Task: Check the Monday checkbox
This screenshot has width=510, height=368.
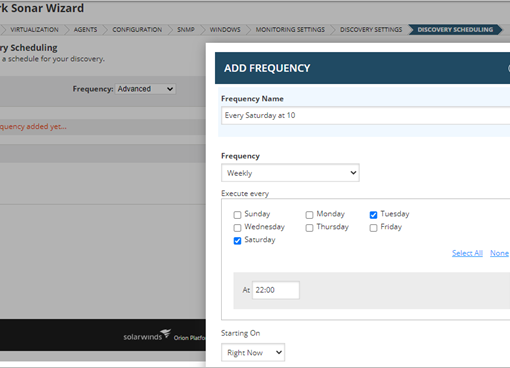Action: 309,215
